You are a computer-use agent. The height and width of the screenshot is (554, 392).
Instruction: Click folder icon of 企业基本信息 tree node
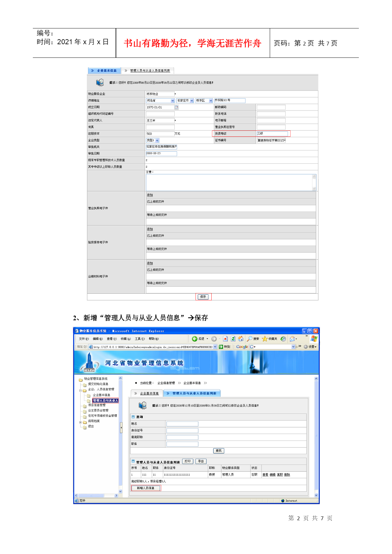pos(89,395)
